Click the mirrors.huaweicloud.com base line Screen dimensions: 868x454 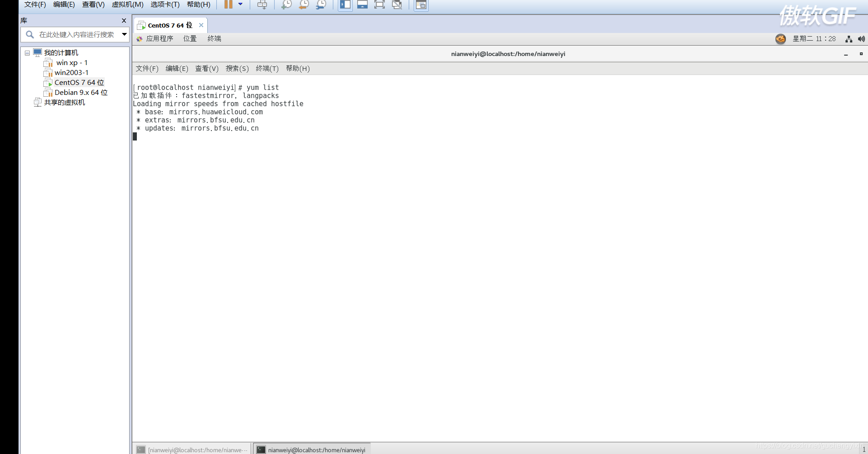click(200, 112)
